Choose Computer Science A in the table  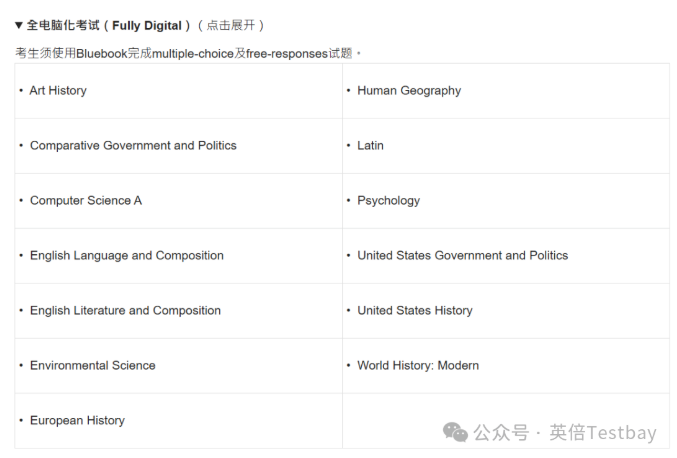click(86, 201)
